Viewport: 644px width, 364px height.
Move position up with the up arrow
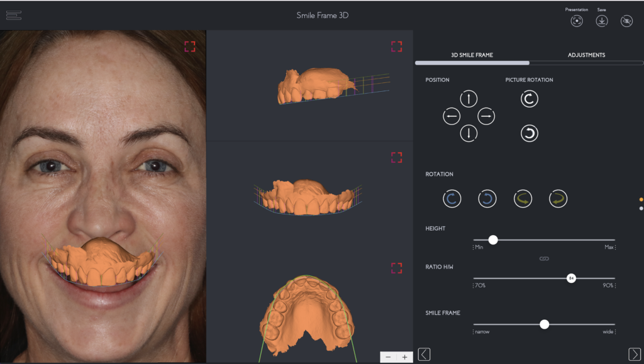469,99
